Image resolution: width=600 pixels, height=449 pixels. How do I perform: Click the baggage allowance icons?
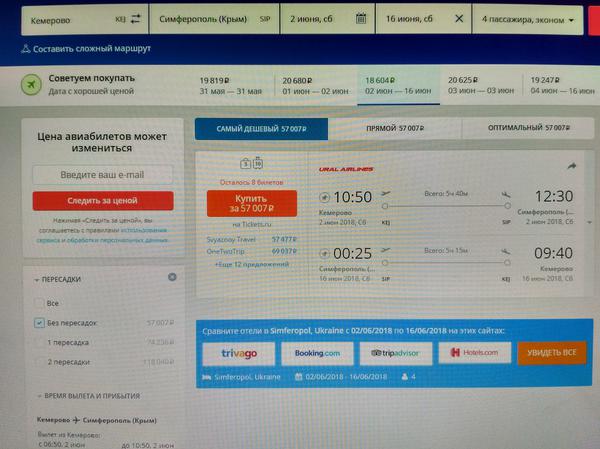250,163
